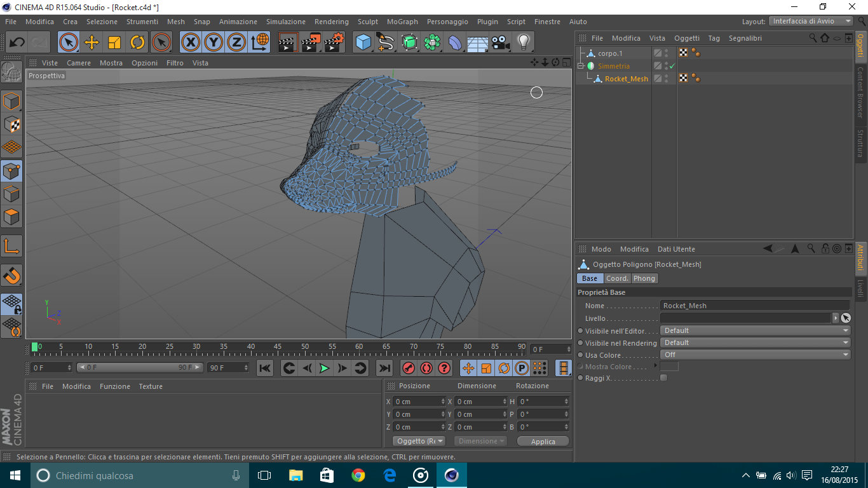Enable the Raggi X checkbox
The height and width of the screenshot is (488, 868).
(663, 378)
